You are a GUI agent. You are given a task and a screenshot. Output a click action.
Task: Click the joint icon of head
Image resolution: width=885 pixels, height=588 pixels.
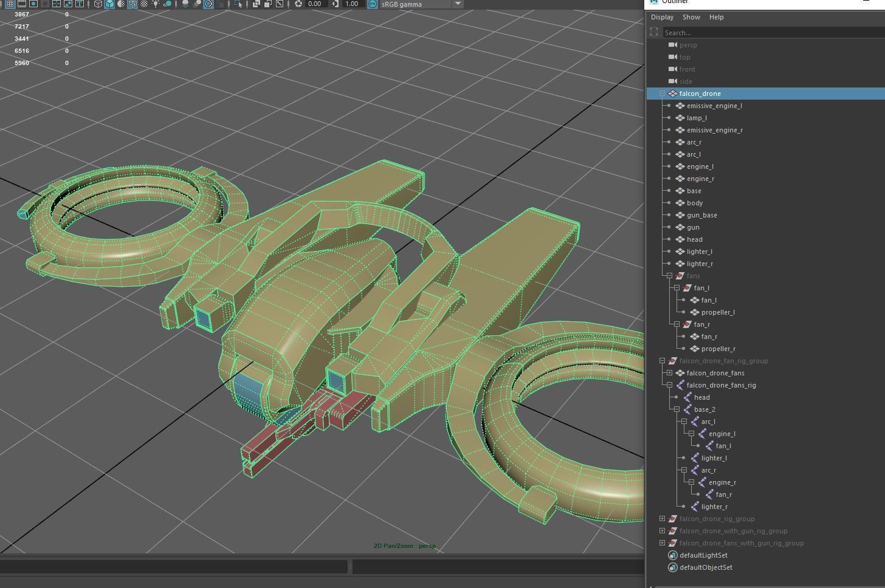coord(687,397)
